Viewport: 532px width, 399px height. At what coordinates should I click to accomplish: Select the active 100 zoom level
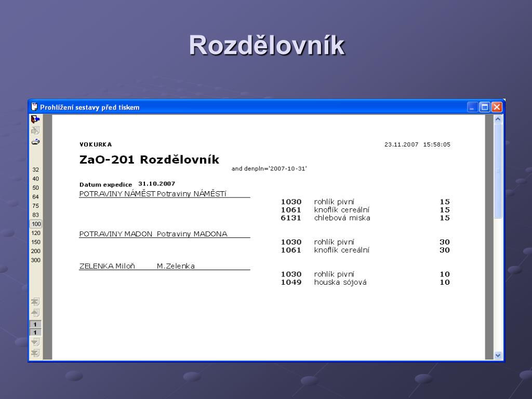click(x=36, y=224)
